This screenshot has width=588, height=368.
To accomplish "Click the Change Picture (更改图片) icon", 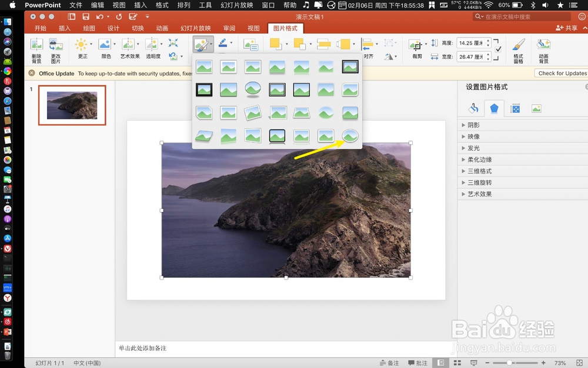I will pos(55,45).
